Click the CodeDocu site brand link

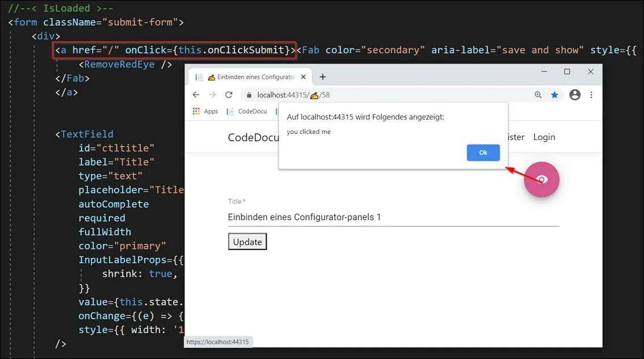(253, 137)
